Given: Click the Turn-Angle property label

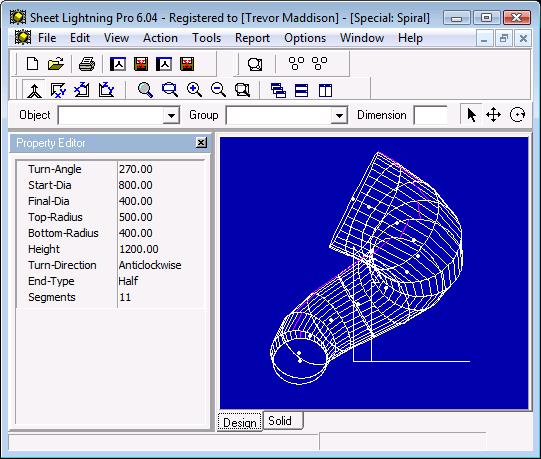Looking at the screenshot, I should pyautogui.click(x=55, y=169).
